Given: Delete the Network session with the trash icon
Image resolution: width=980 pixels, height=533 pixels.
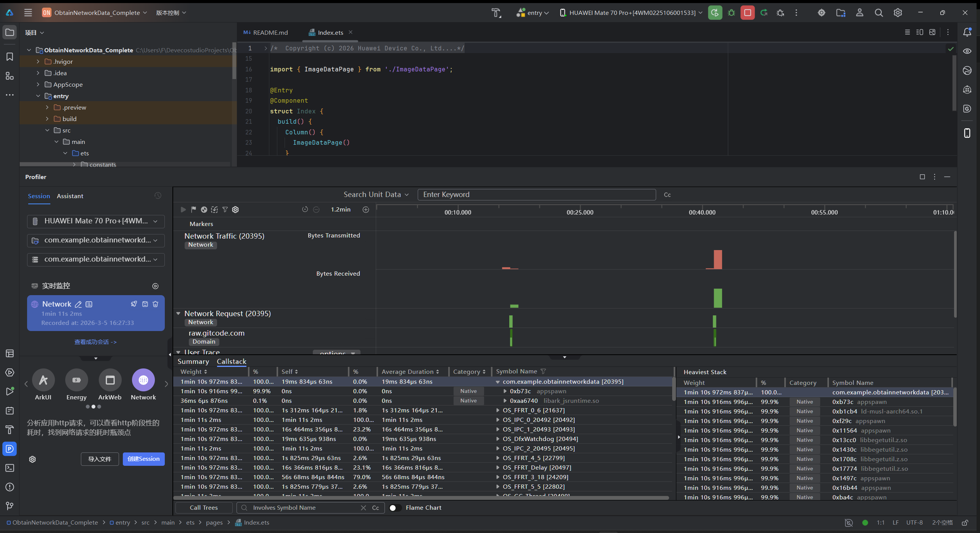Looking at the screenshot, I should click(x=155, y=304).
